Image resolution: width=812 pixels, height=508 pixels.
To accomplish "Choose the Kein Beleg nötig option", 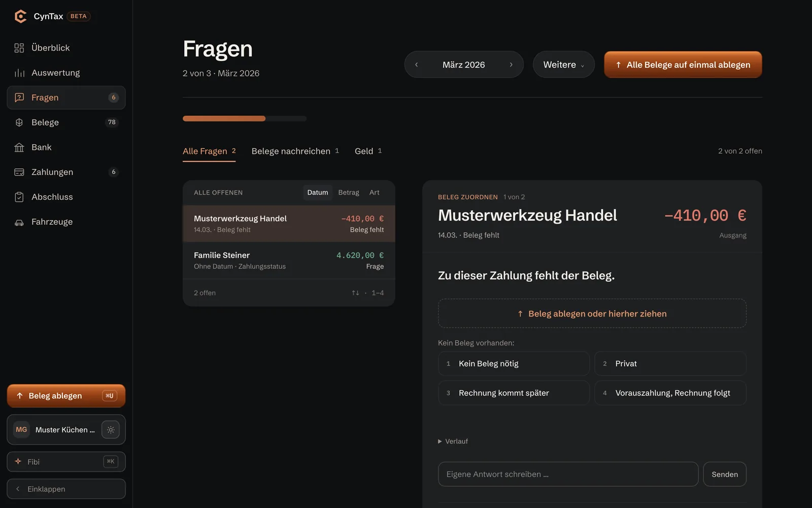I will [514, 364].
